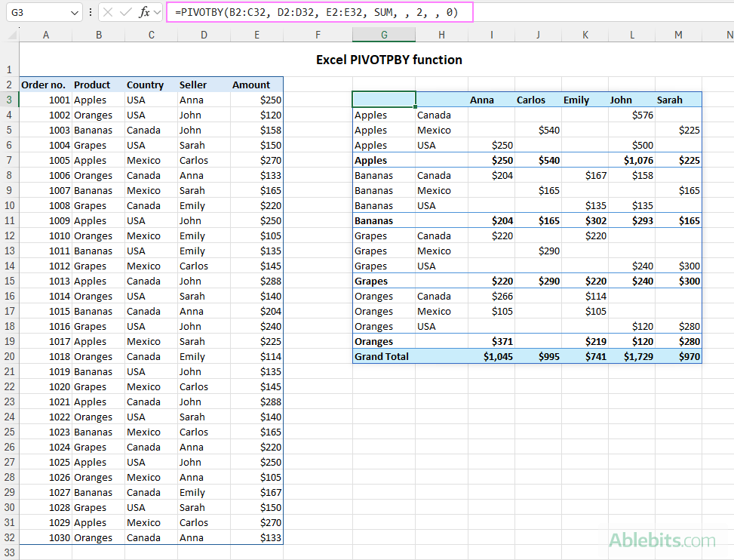Select the column G header
Screen dimensions: 734x560
(384, 35)
